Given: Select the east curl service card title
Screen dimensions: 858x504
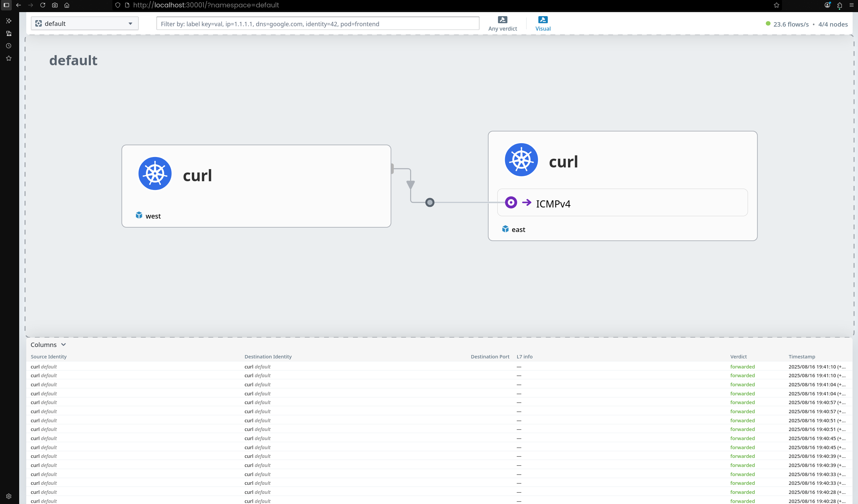Looking at the screenshot, I should [563, 162].
